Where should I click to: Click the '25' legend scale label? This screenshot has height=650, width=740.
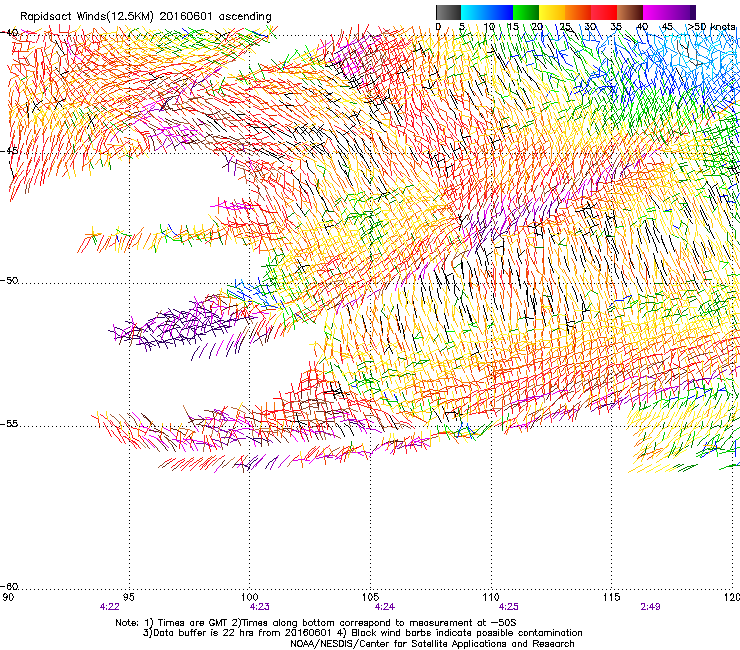pyautogui.click(x=565, y=27)
